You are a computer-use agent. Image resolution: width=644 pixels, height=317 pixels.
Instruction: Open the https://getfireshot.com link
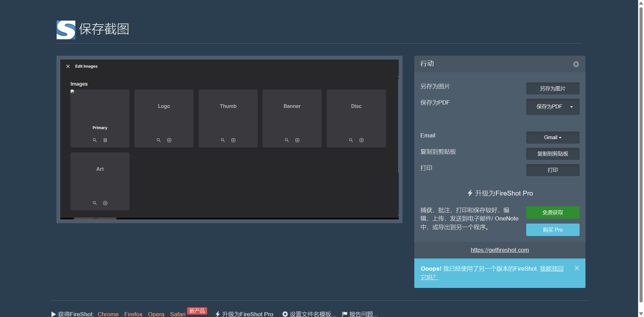pos(500,250)
